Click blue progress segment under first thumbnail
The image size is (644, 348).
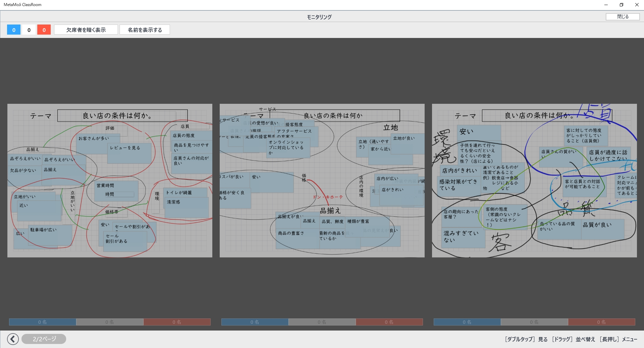coord(43,322)
